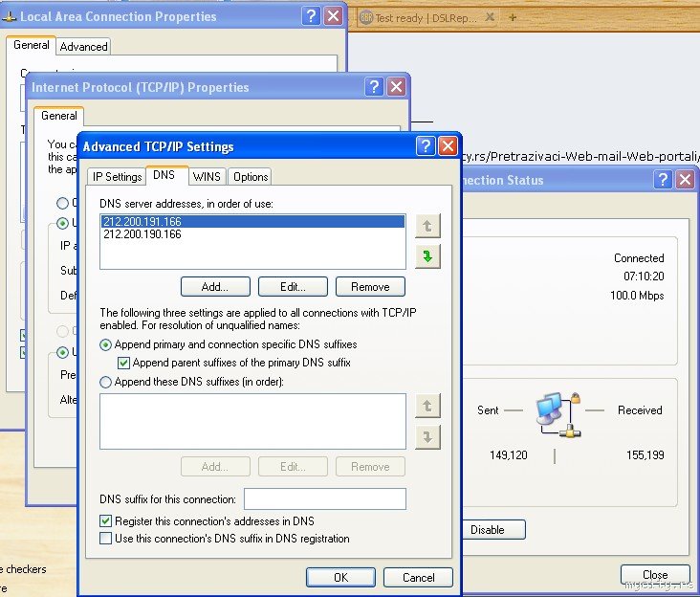Move DNS suffix down arrow button
700x597 pixels.
pos(427,436)
